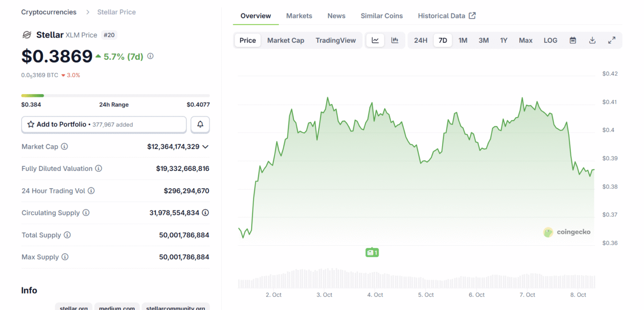This screenshot has height=310, width=644.
Task: Select the 1M time range
Action: (463, 40)
